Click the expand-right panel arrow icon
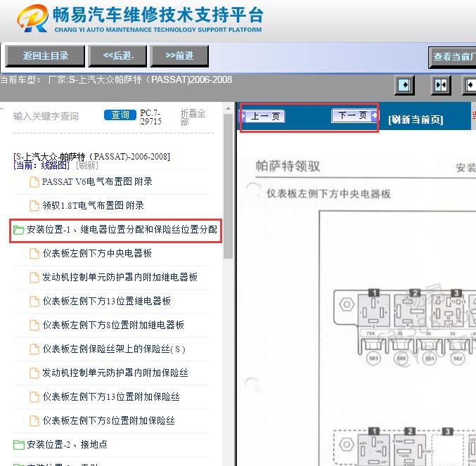The image size is (476, 466). pos(404,85)
